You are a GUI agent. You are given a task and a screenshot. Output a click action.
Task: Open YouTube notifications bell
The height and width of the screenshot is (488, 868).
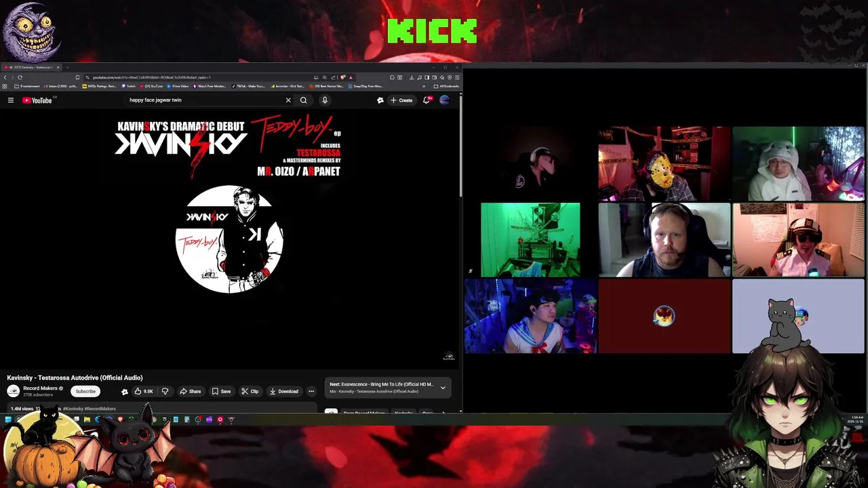coord(427,100)
